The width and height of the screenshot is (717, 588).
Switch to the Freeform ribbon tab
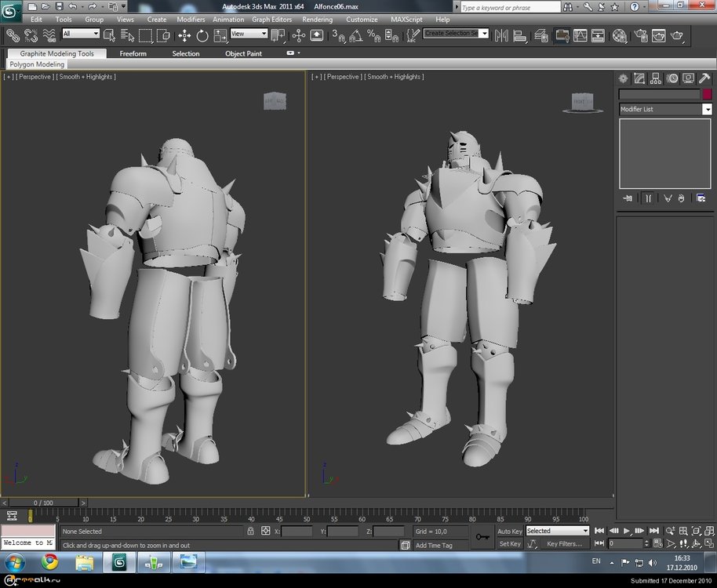pos(133,53)
